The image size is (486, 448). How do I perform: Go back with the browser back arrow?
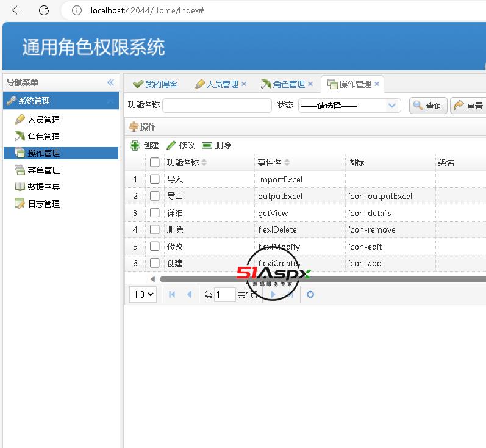coord(17,10)
